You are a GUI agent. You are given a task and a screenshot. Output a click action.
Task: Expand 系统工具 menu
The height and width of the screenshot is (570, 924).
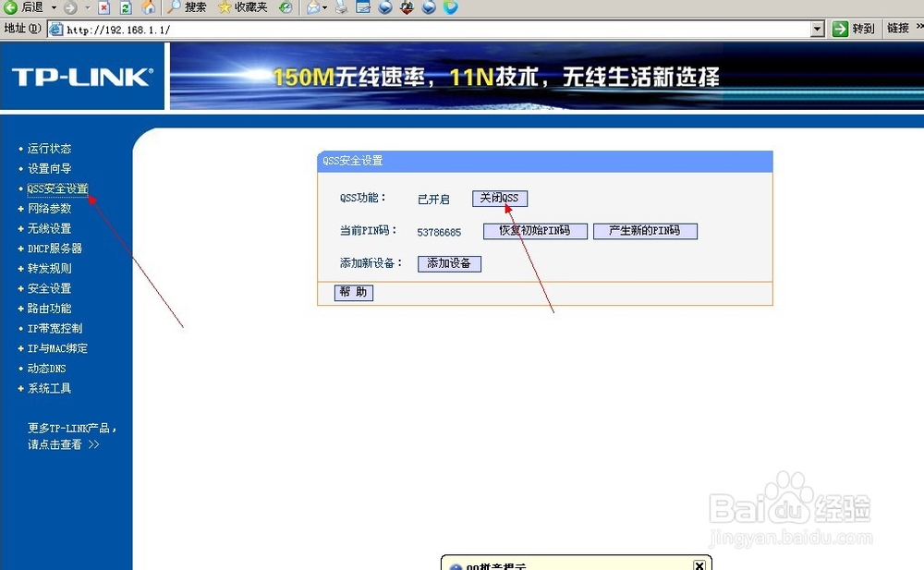(x=50, y=389)
